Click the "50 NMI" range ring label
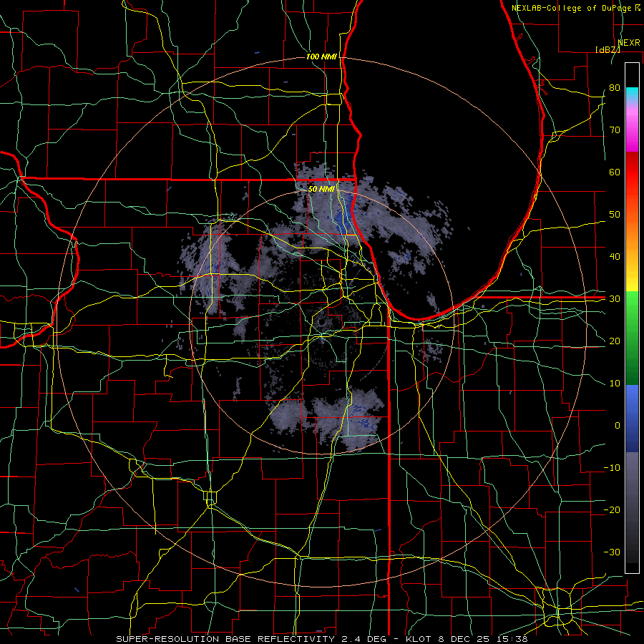The image size is (644, 644). (321, 190)
